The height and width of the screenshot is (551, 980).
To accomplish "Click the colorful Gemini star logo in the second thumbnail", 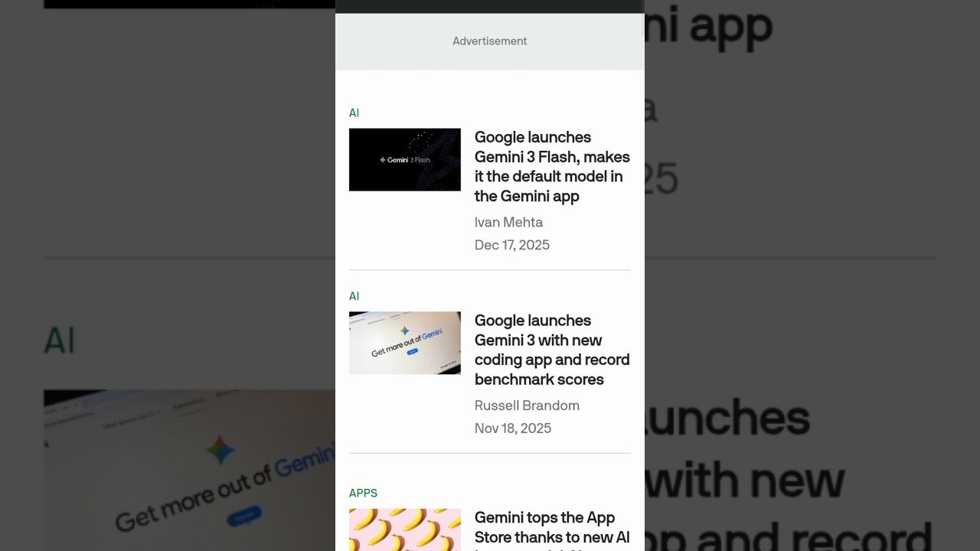I will point(405,331).
